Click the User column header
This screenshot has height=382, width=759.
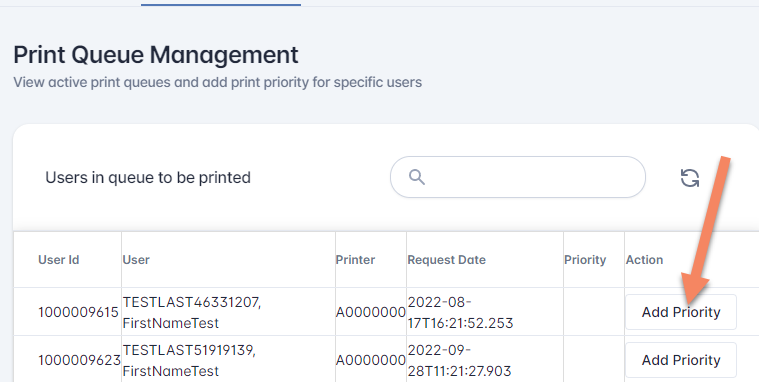pyautogui.click(x=136, y=260)
